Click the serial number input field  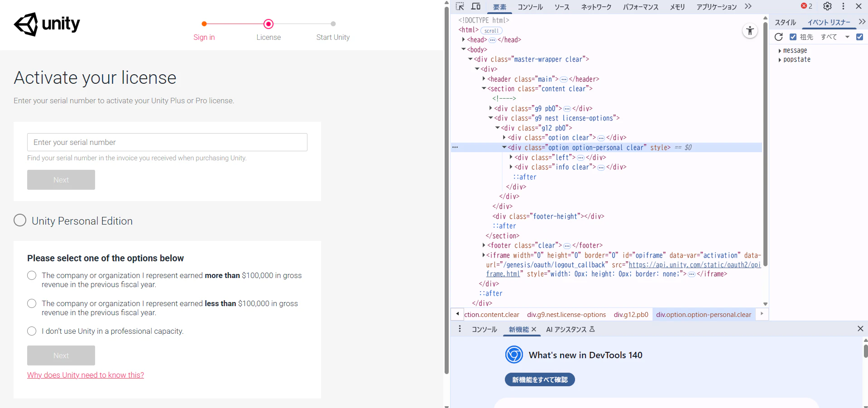[167, 142]
